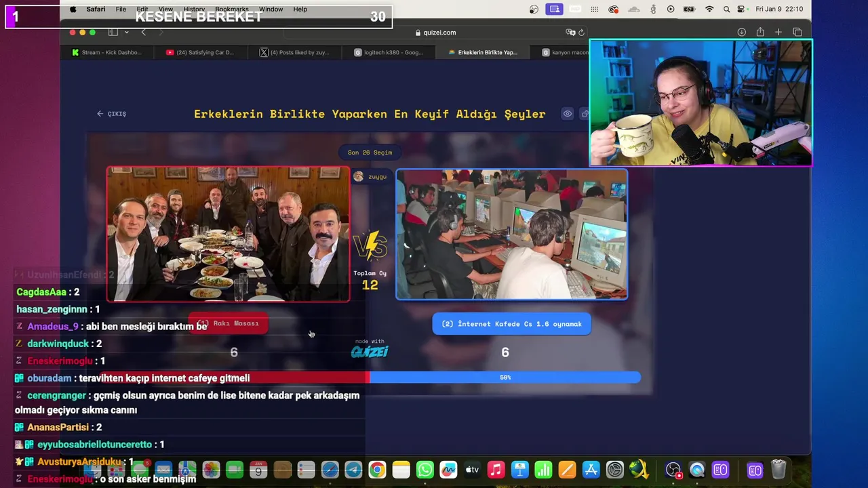The width and height of the screenshot is (868, 488).
Task: Open Pages from the dock
Action: click(x=567, y=470)
